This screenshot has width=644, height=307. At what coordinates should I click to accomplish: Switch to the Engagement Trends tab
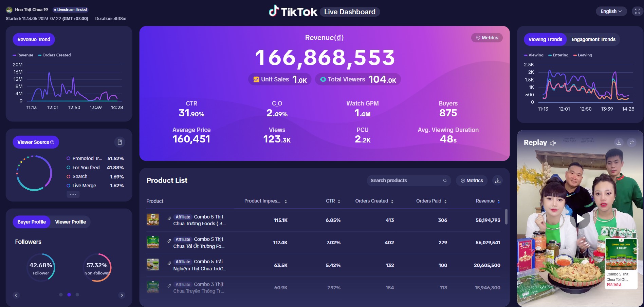point(593,39)
